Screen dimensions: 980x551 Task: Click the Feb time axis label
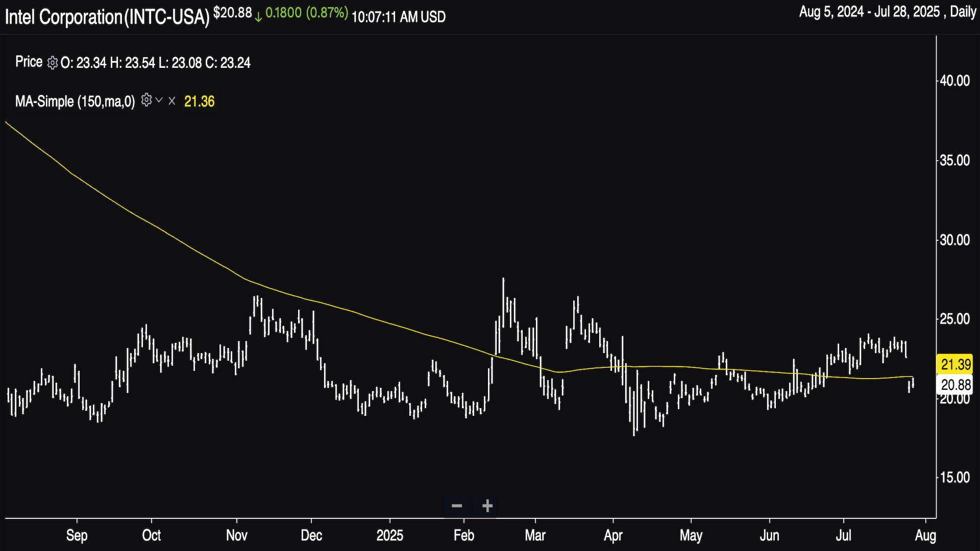pyautogui.click(x=464, y=535)
